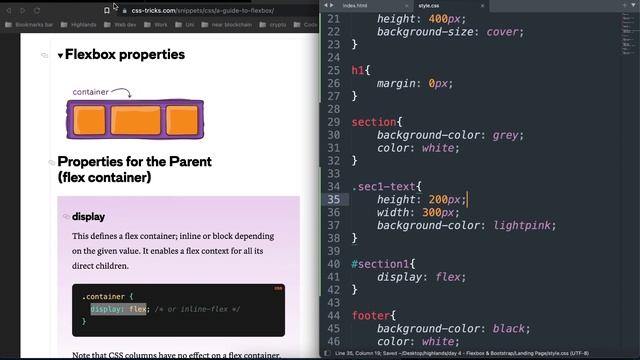
Task: Click the 'footer' selector on line 44
Action: (x=371, y=316)
